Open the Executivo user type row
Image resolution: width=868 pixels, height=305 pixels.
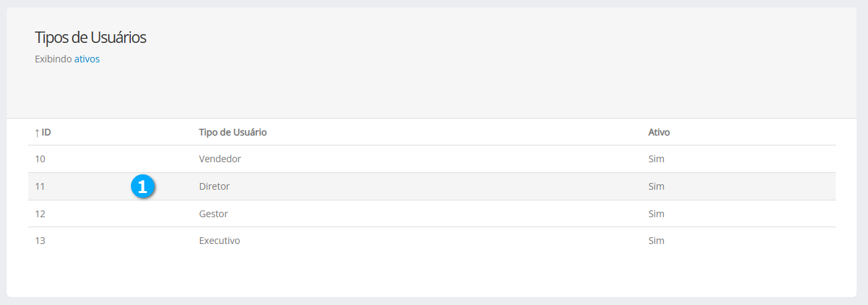[x=220, y=241]
